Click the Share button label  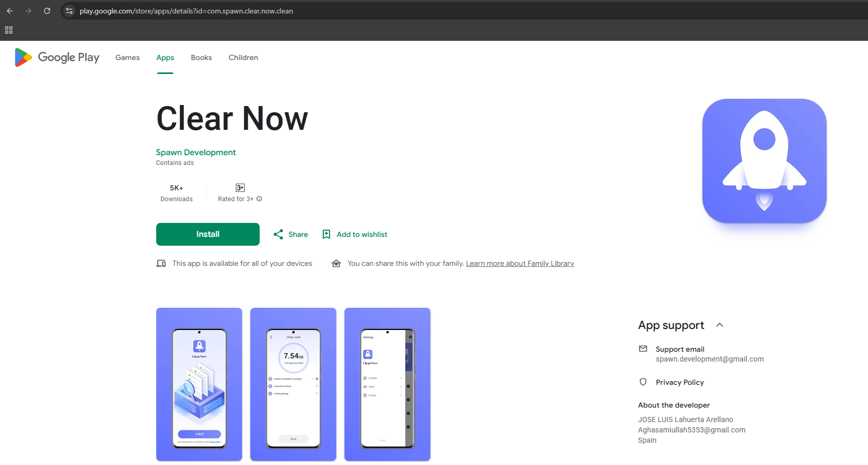(298, 234)
